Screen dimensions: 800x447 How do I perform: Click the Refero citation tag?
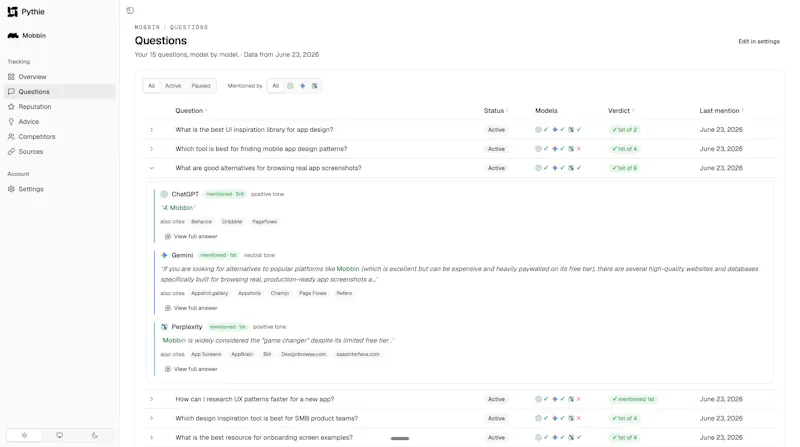344,293
